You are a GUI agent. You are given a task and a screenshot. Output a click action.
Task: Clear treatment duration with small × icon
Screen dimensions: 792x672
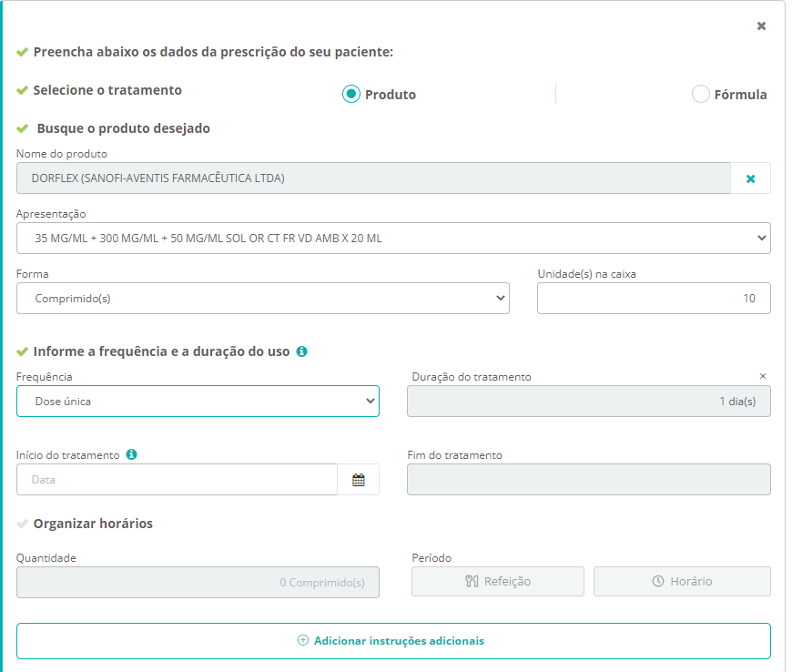coord(763,376)
